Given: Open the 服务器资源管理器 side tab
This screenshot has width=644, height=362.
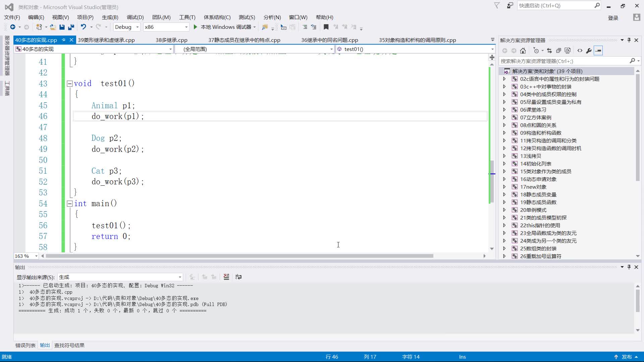Looking at the screenshot, I should (x=7, y=56).
